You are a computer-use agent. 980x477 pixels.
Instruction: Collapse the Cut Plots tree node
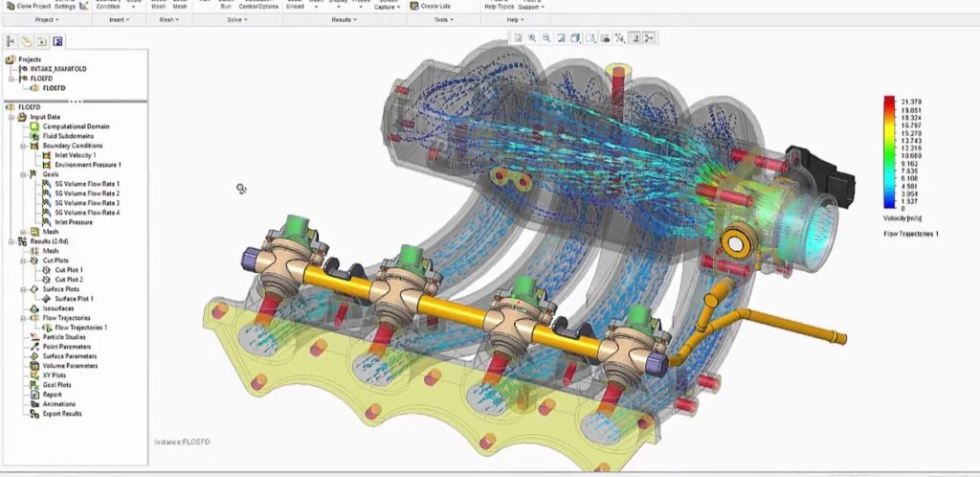(22, 261)
